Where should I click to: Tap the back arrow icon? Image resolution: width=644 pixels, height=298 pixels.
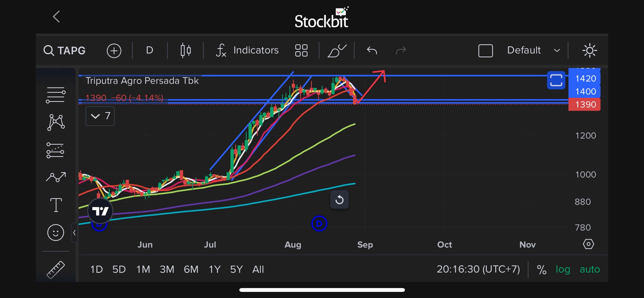point(56,17)
